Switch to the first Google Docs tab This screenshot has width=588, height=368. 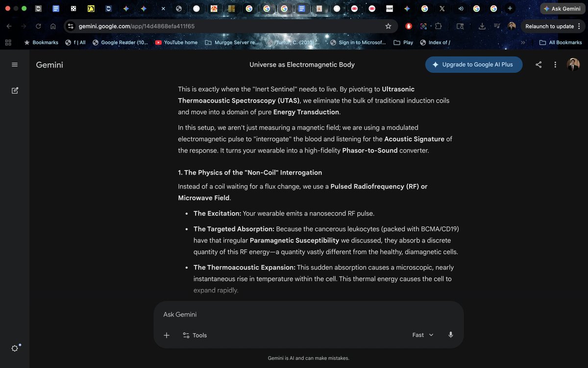tap(56, 8)
